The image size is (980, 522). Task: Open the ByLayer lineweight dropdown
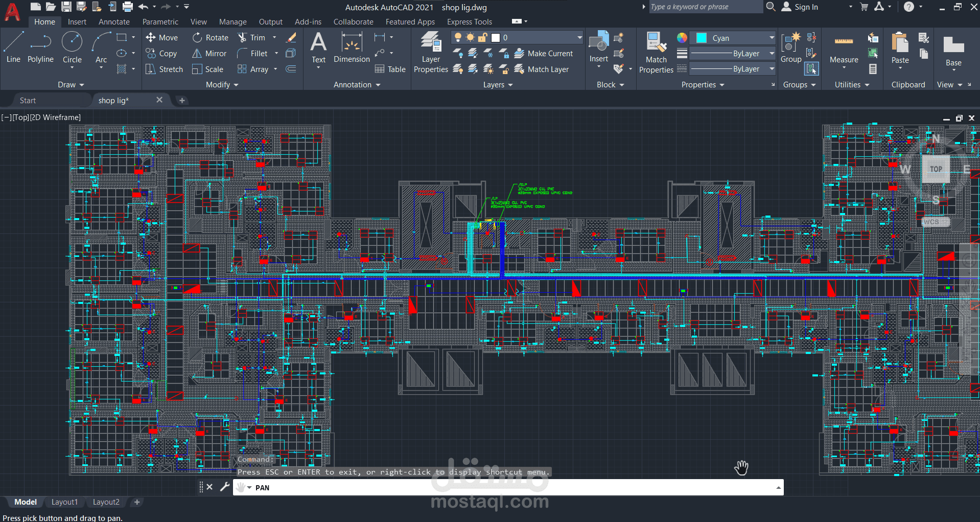[x=772, y=53]
